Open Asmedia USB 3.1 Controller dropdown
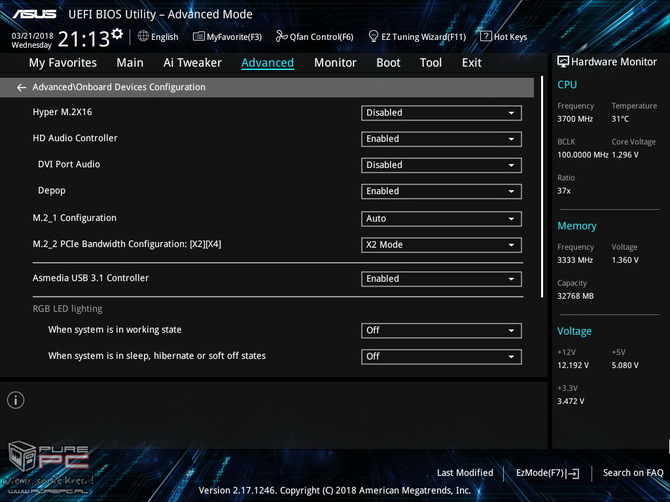 (x=441, y=279)
